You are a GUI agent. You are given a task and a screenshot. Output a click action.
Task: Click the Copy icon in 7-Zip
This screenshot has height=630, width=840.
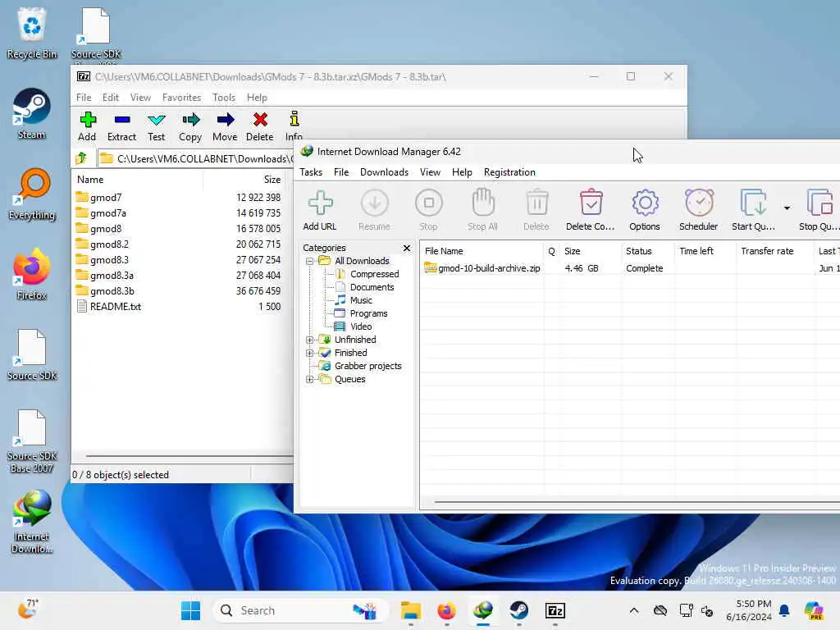coord(190,120)
